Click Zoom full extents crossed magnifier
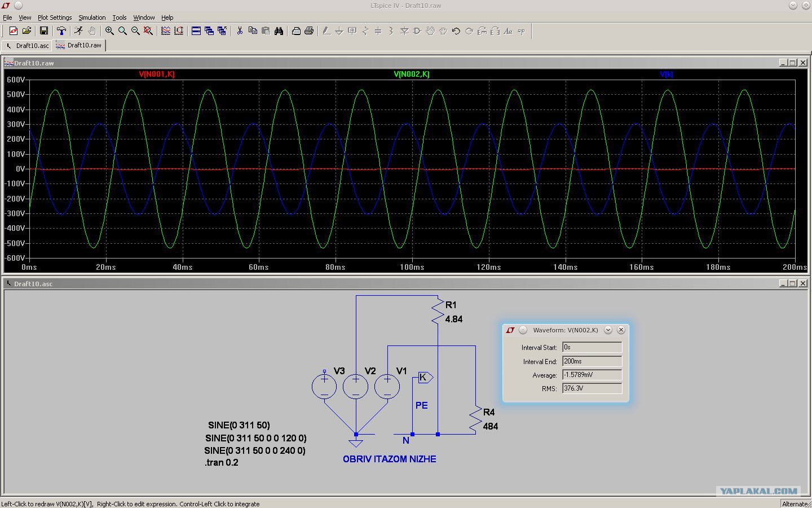 pyautogui.click(x=148, y=31)
